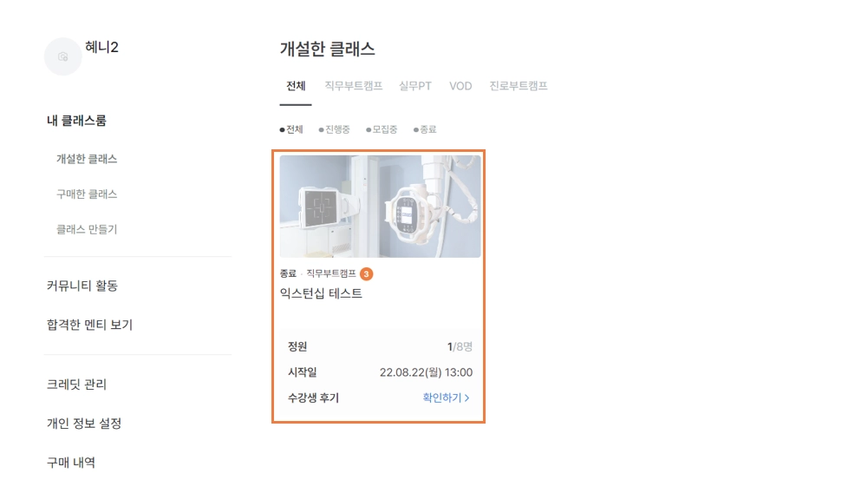This screenshot has width=868, height=480.
Task: Click the orange badge number 3
Action: point(366,273)
